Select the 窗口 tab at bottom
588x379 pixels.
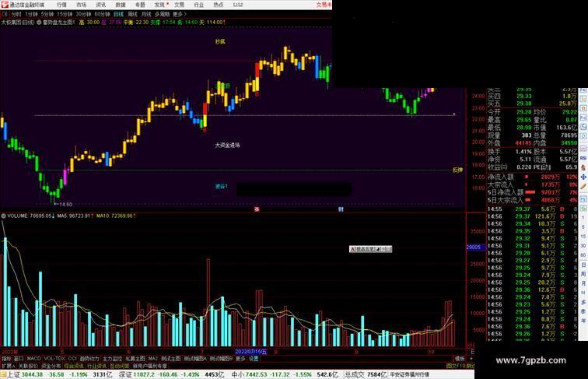(x=19, y=359)
